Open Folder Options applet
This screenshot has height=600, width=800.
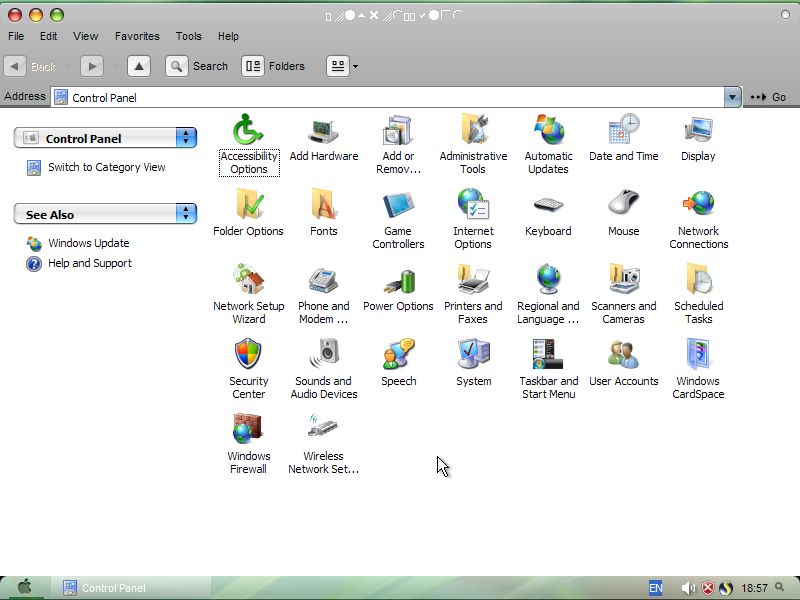click(x=248, y=213)
